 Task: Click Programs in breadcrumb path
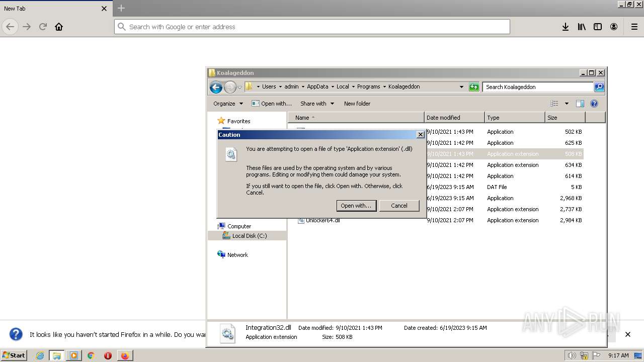(369, 87)
